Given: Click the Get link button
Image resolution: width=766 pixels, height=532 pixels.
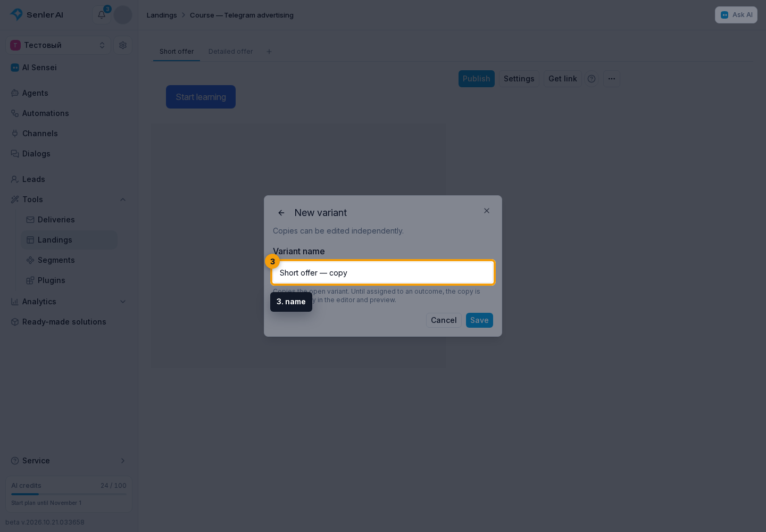Looking at the screenshot, I should coord(563,79).
